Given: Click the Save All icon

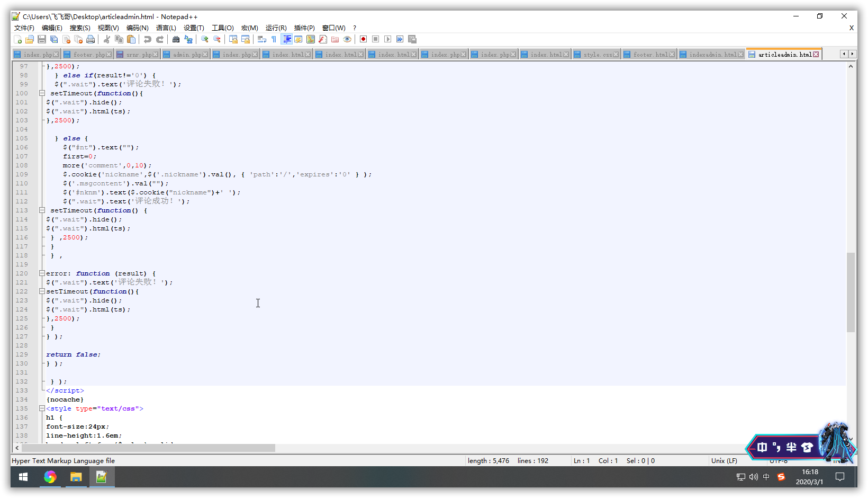Looking at the screenshot, I should 54,39.
